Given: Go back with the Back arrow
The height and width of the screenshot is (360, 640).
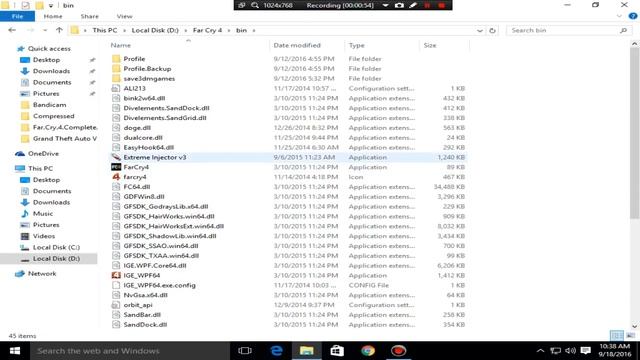Looking at the screenshot, I should coord(12,30).
